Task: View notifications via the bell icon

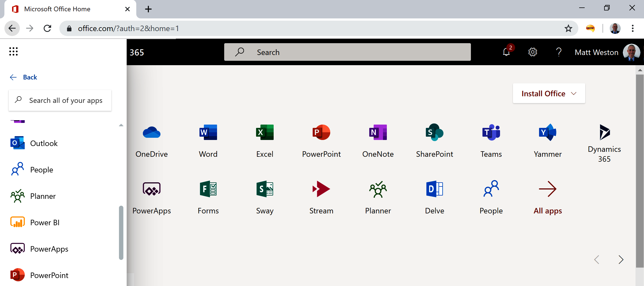Action: click(507, 52)
